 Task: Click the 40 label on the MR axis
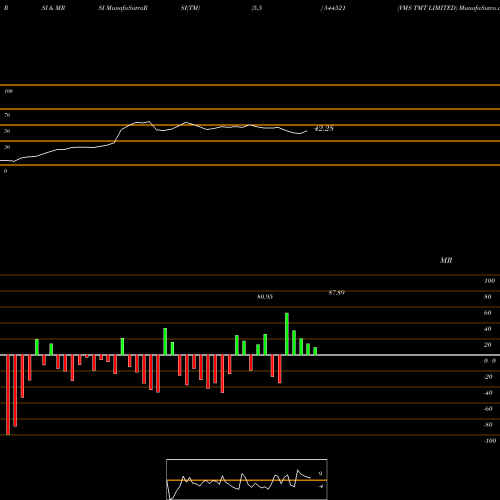click(x=488, y=329)
